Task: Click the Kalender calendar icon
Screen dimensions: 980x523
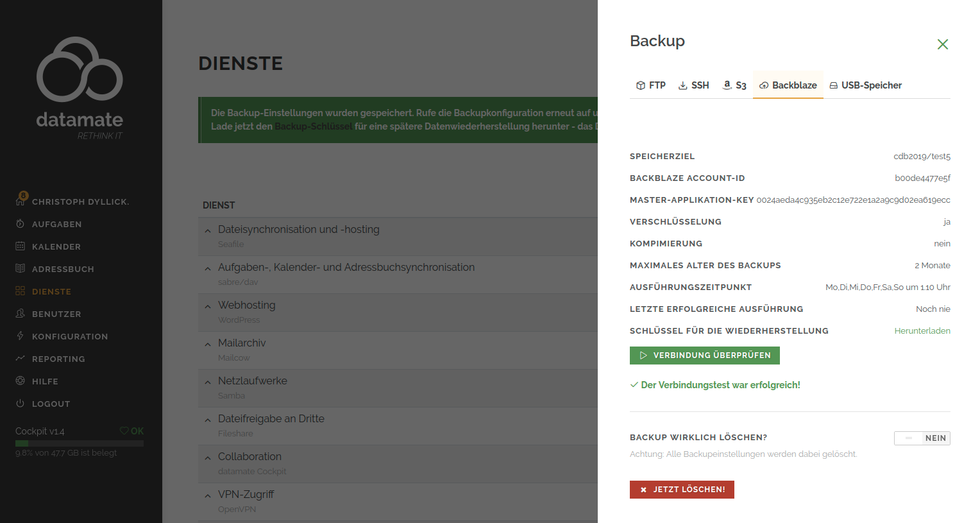Action: 20,246
